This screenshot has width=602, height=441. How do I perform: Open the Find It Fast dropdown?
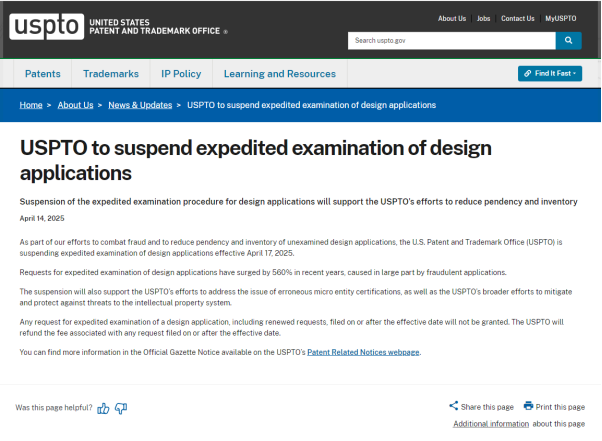pos(550,73)
